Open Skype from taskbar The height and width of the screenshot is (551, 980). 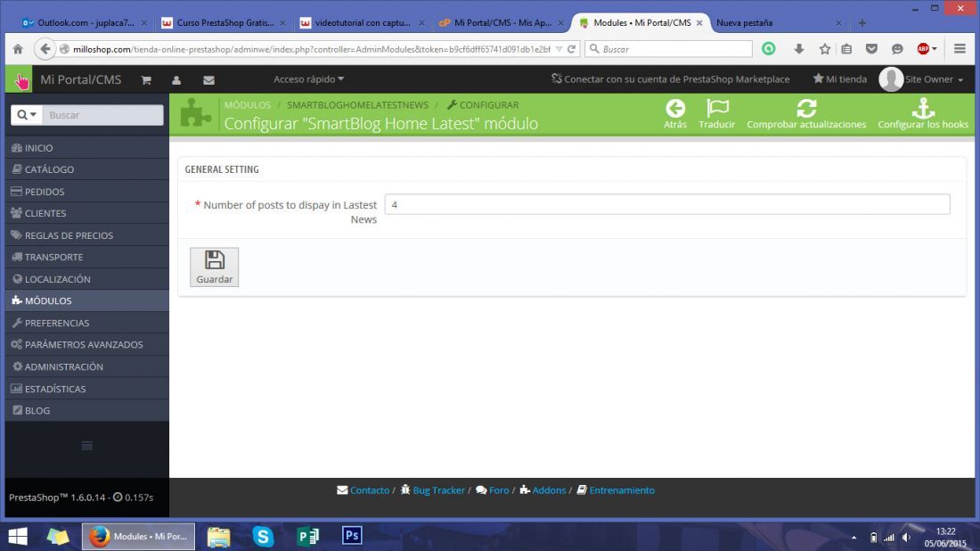(263, 537)
